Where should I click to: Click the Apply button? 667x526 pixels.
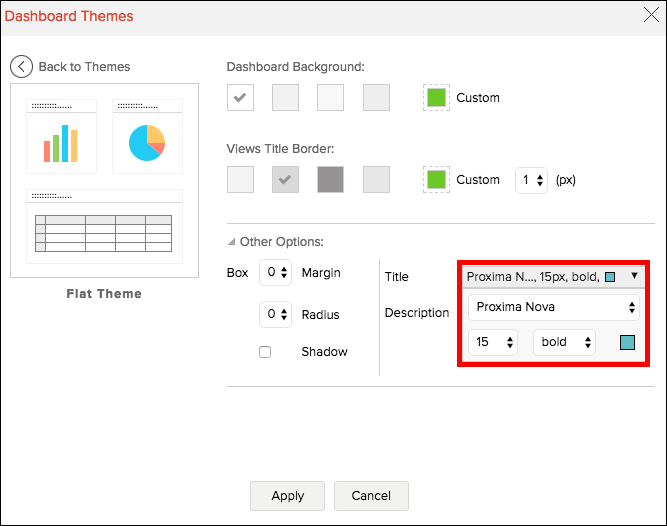click(x=287, y=496)
